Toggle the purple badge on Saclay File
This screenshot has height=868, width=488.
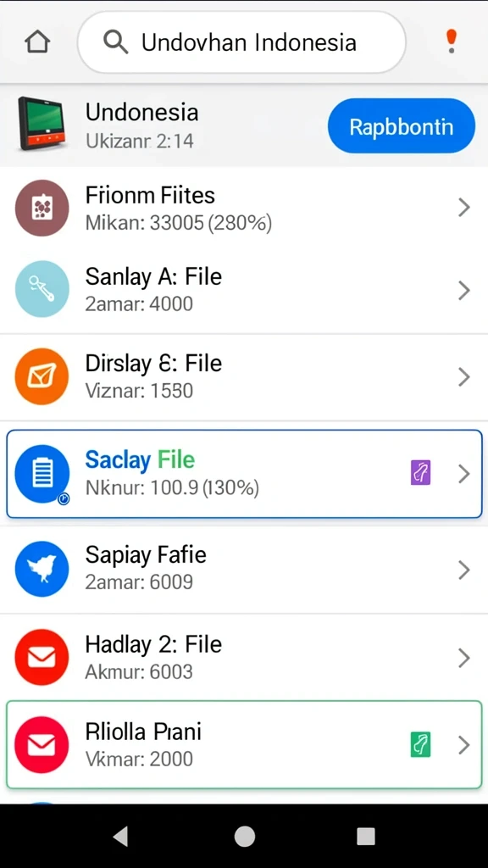click(x=420, y=474)
